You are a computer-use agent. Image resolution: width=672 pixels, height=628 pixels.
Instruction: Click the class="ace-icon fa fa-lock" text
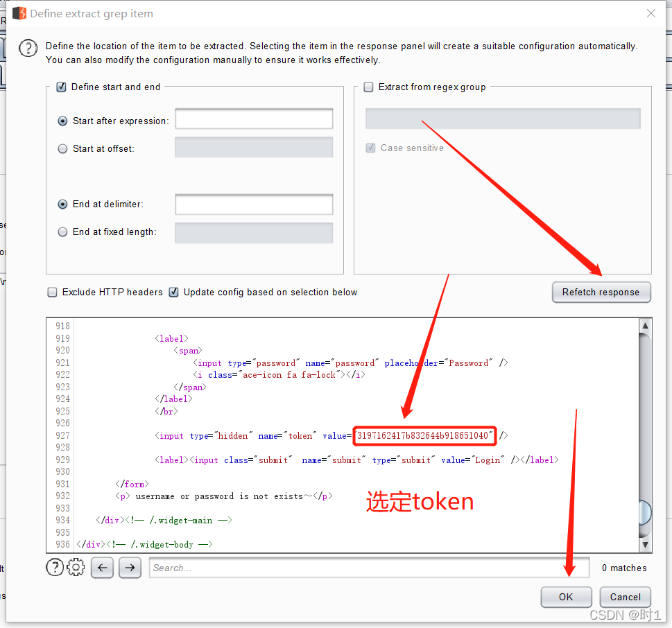tap(274, 375)
